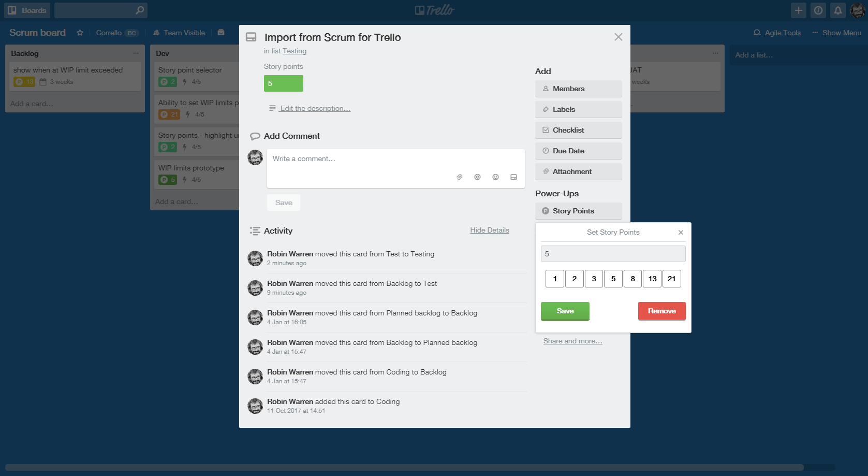Screen dimensions: 868x476
Task: Attach a file using the comment paperclip icon
Action: [x=459, y=177]
